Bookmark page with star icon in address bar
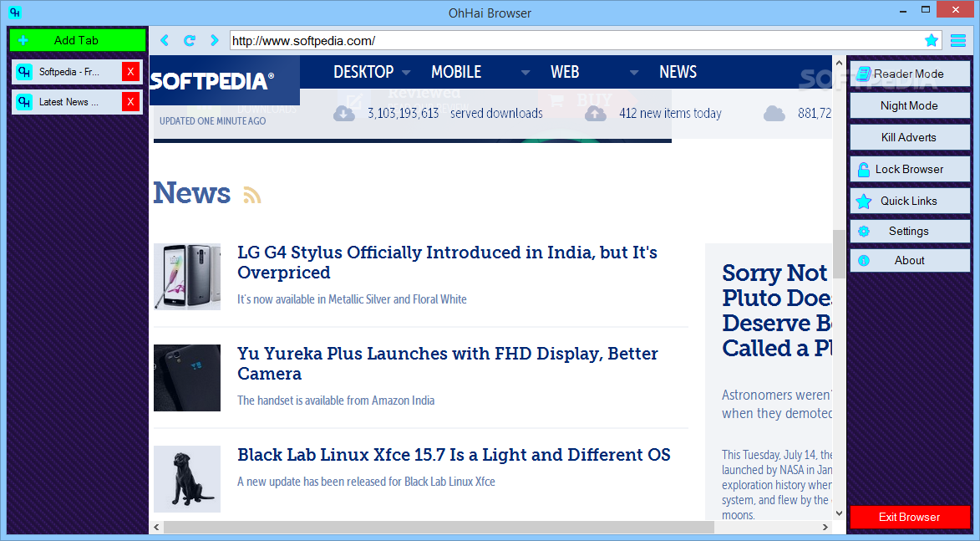 click(x=932, y=41)
